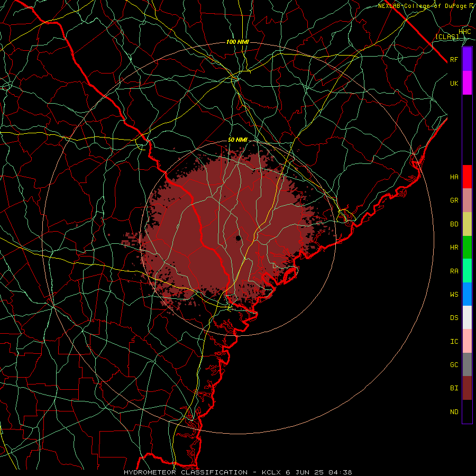
Task: Click the 'HR' legend label
Action: pyautogui.click(x=454, y=248)
